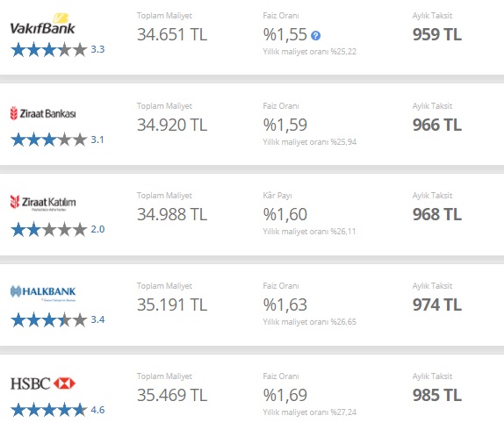The height and width of the screenshot is (430, 504).
Task: Click the 35.469 TL total cost
Action: [x=172, y=395]
